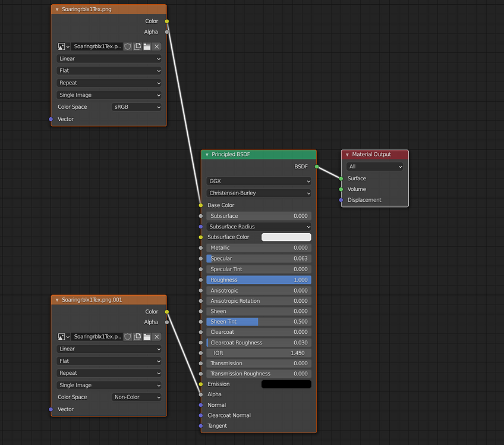
Task: Click Surface input socket on Material Output
Action: click(x=341, y=178)
